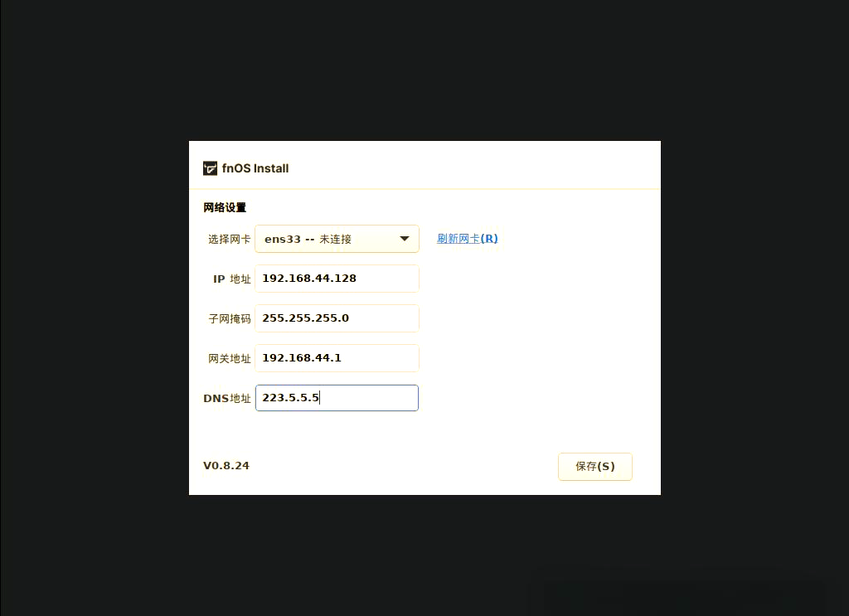This screenshot has height=616, width=849.
Task: Click the fnOS Install title text
Action: (x=255, y=168)
